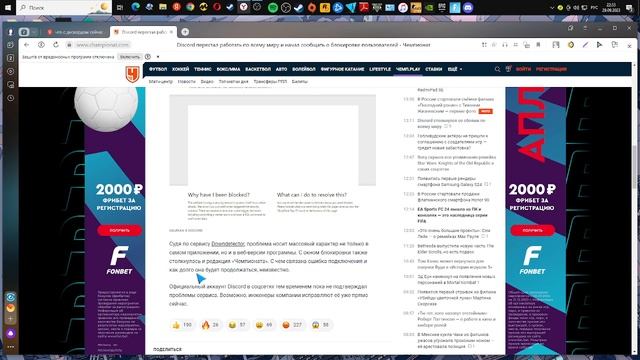React with the shocked emoji (38)

point(320,325)
